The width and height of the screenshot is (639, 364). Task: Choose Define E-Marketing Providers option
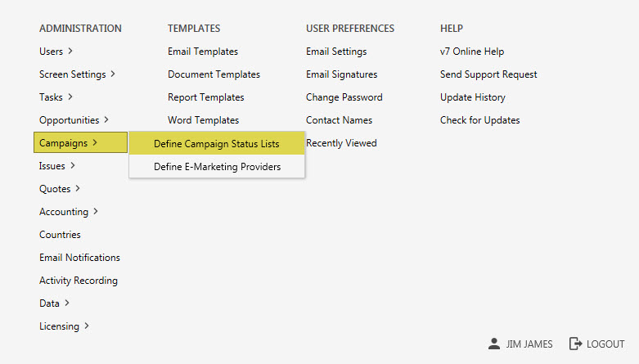217,167
